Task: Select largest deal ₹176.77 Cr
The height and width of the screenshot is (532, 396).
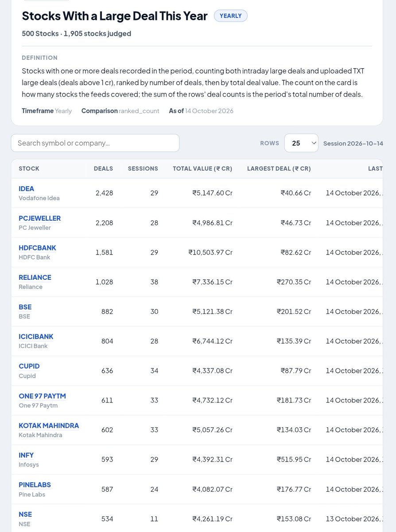Action: click(294, 489)
